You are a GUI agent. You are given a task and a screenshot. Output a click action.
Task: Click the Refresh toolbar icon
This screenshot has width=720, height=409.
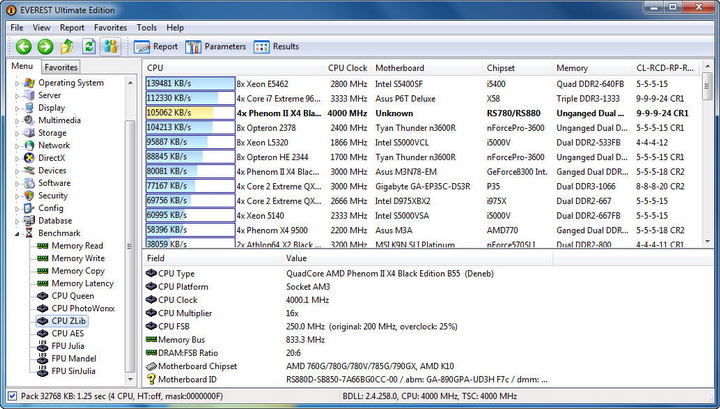click(x=89, y=46)
